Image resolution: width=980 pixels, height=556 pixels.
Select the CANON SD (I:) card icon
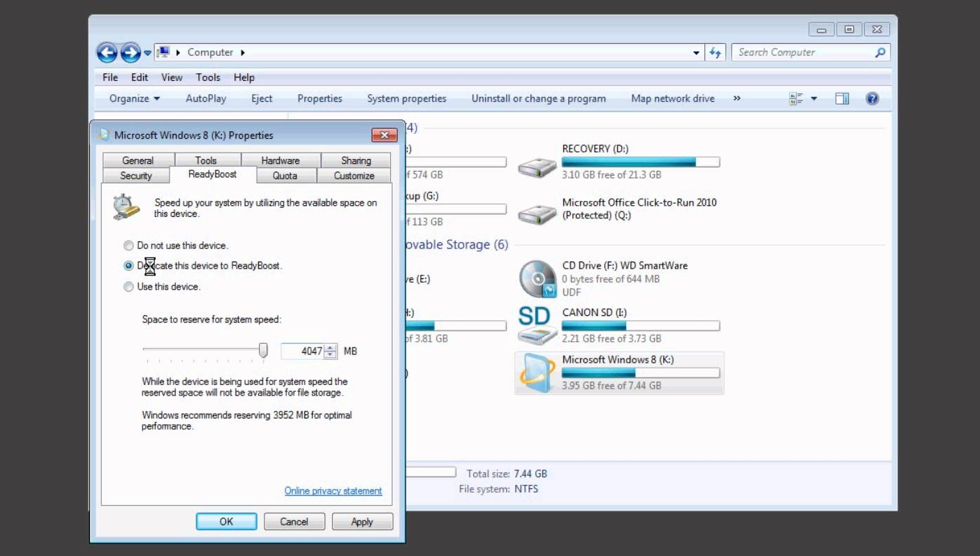coord(537,325)
